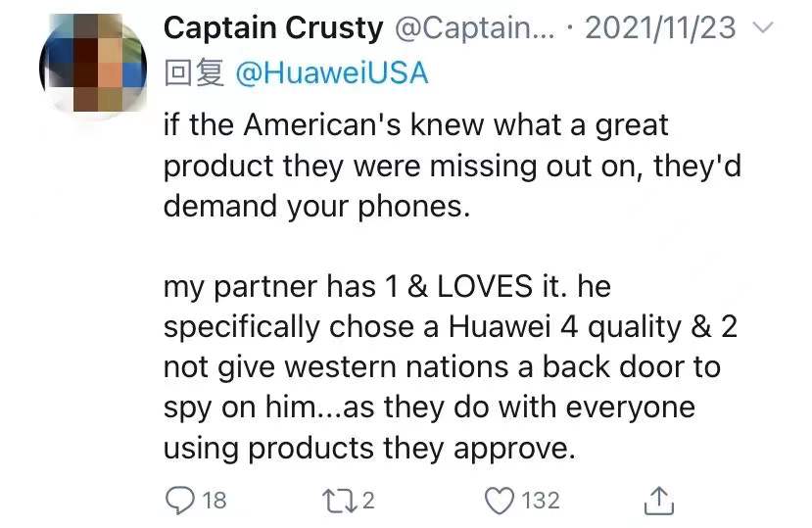View the 2 retweets count
Screen dimensions: 812x528
367,501
